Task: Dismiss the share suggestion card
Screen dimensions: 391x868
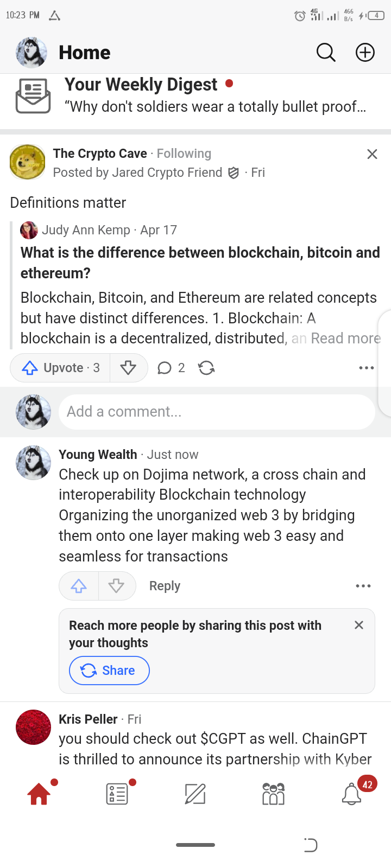Action: coord(358,625)
